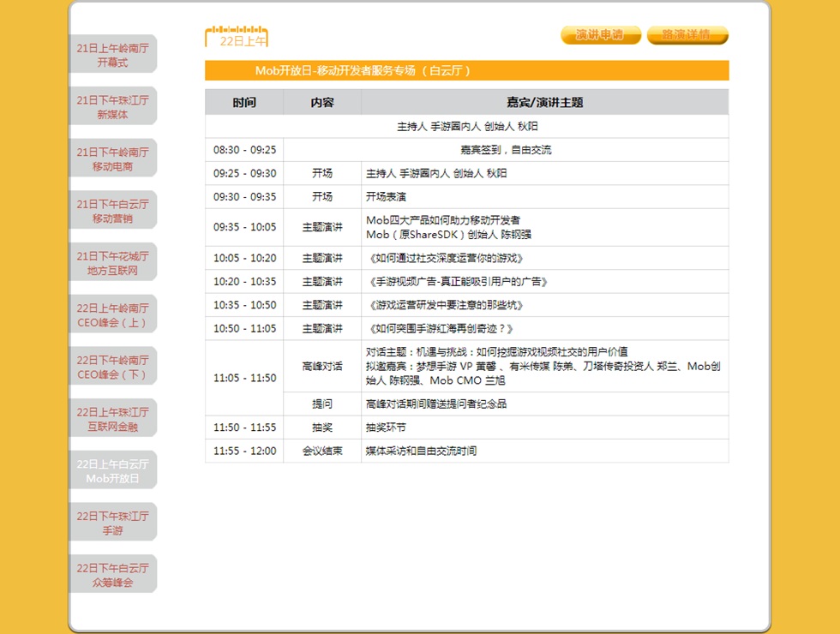The width and height of the screenshot is (840, 634).
Task: Click the 嘉宾/演讲主题 column header
Action: pos(545,102)
